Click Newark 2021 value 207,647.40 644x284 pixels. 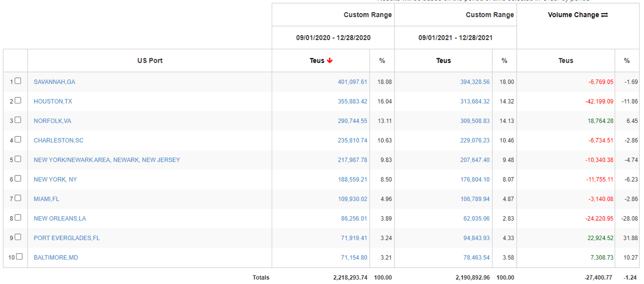click(x=475, y=160)
